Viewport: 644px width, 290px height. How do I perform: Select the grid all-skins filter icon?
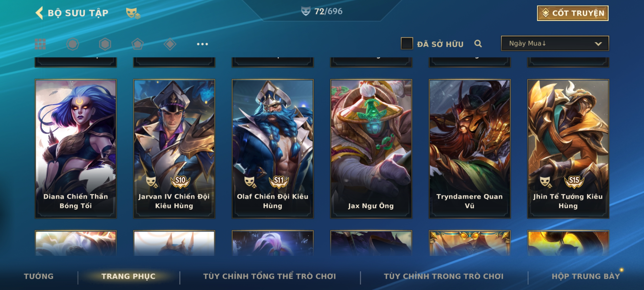pos(40,44)
